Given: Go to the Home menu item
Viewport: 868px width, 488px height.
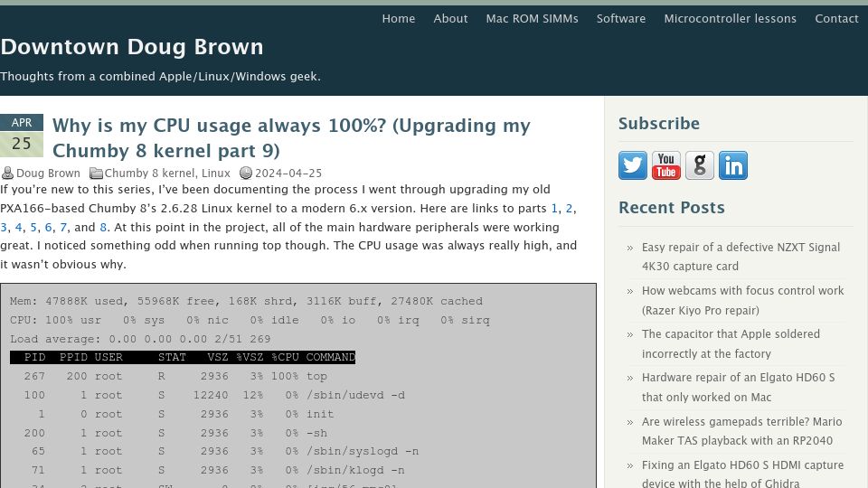Looking at the screenshot, I should (399, 19).
